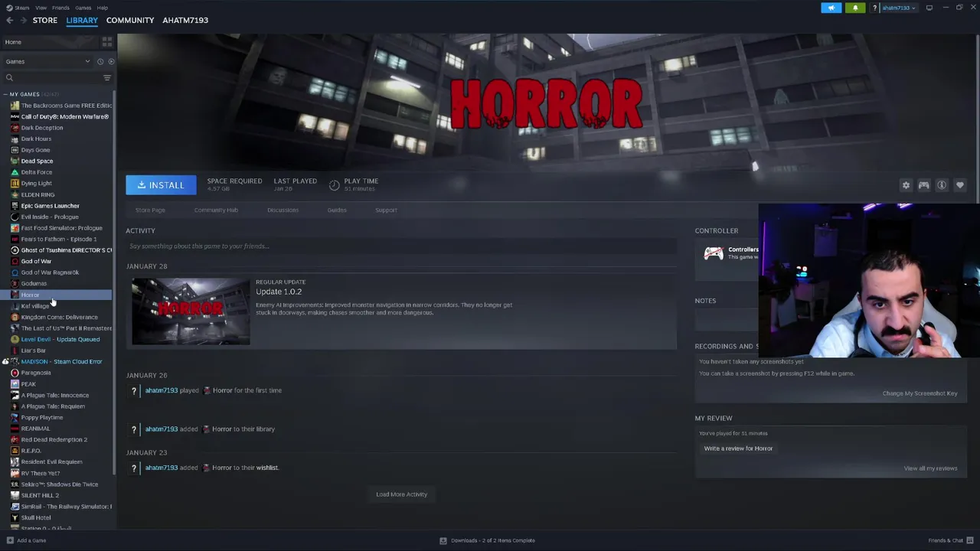Open Add a Game
This screenshot has width=980, height=551.
[x=26, y=540]
